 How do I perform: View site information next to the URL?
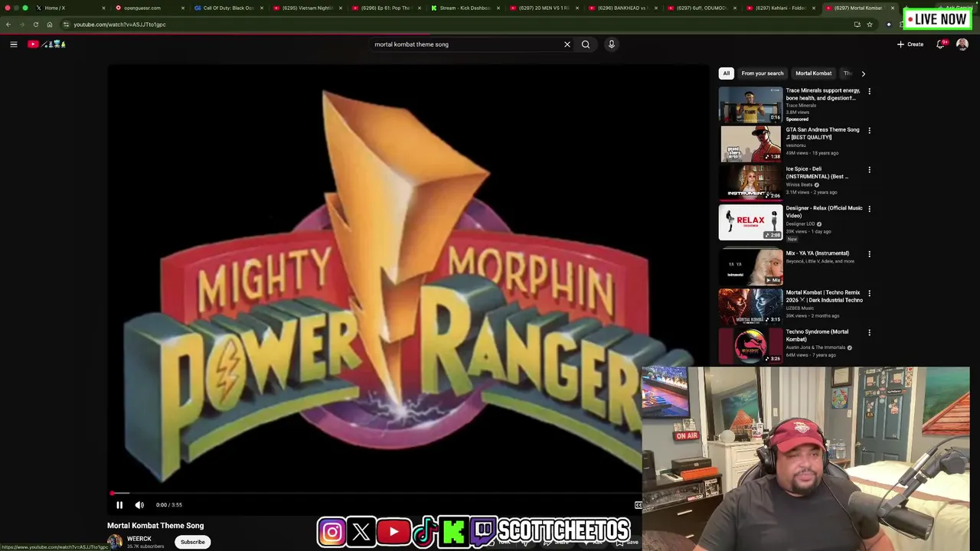point(66,24)
